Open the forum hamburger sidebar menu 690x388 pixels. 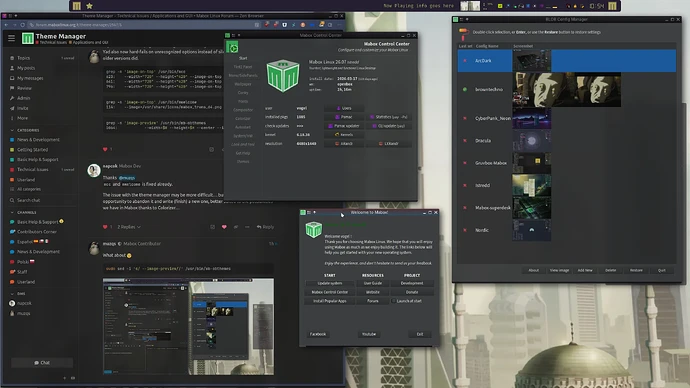pos(11,38)
